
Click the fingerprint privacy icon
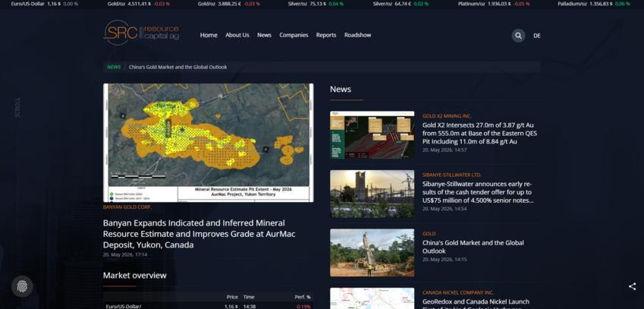[x=22, y=286]
